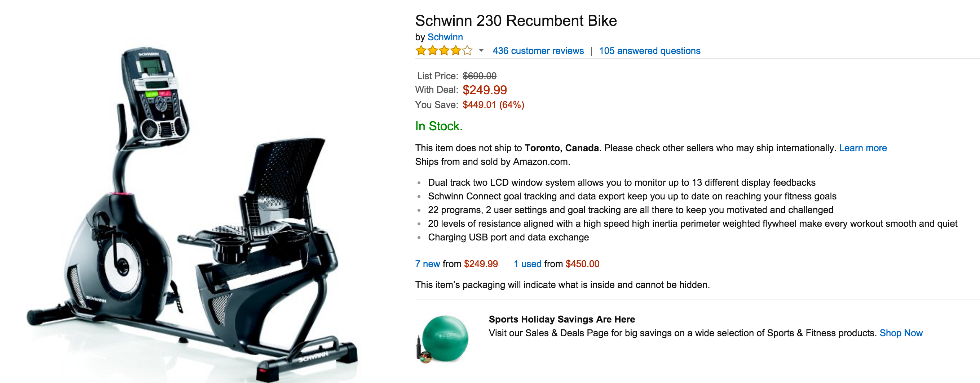980x383 pixels.
Task: Open the 7 new offers link
Action: pyautogui.click(x=427, y=264)
